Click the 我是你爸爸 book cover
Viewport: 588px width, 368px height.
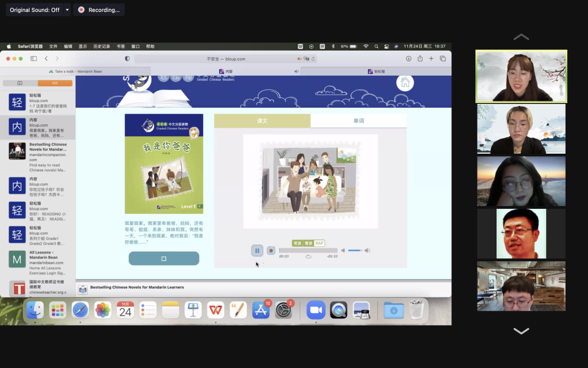(x=164, y=164)
